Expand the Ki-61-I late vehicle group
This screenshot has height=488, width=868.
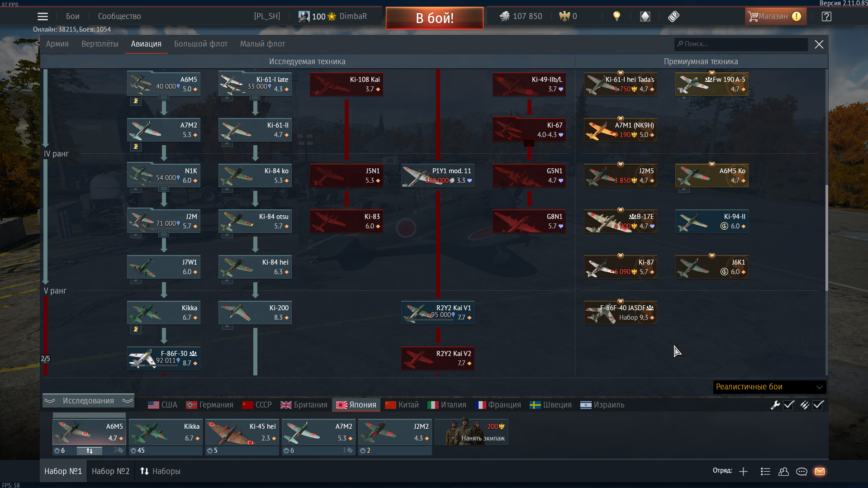point(255,98)
